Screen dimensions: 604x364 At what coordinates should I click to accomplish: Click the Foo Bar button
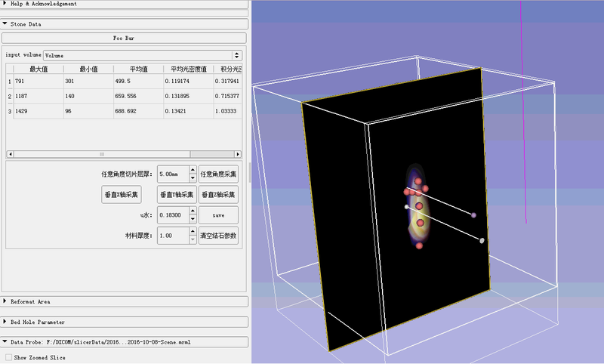124,37
